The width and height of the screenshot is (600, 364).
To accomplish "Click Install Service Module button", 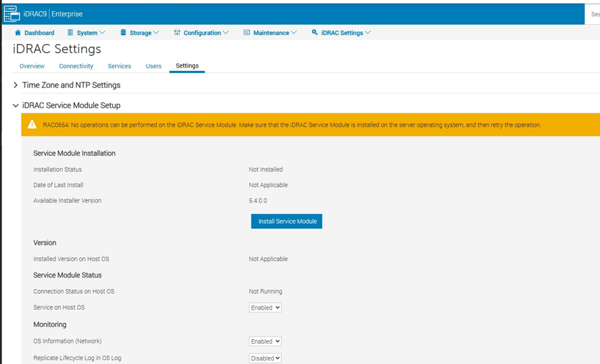I will pyautogui.click(x=287, y=221).
